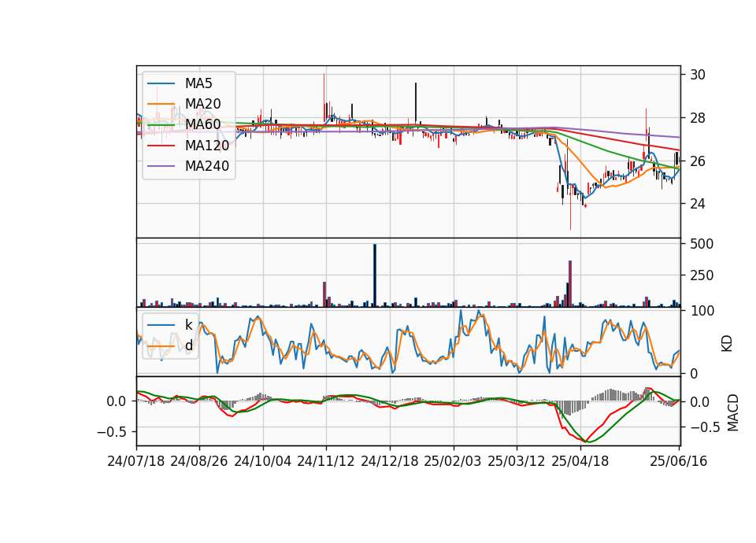Click the 25/04/18 date axis label
Viewport: 756px width, 543px height.
(x=580, y=461)
